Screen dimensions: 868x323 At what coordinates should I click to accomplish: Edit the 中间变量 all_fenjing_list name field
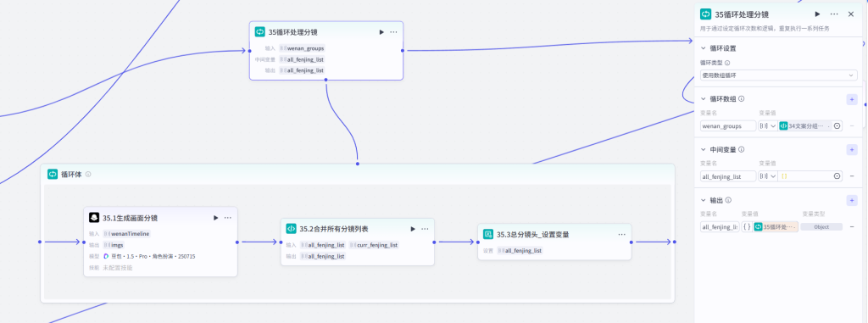728,176
